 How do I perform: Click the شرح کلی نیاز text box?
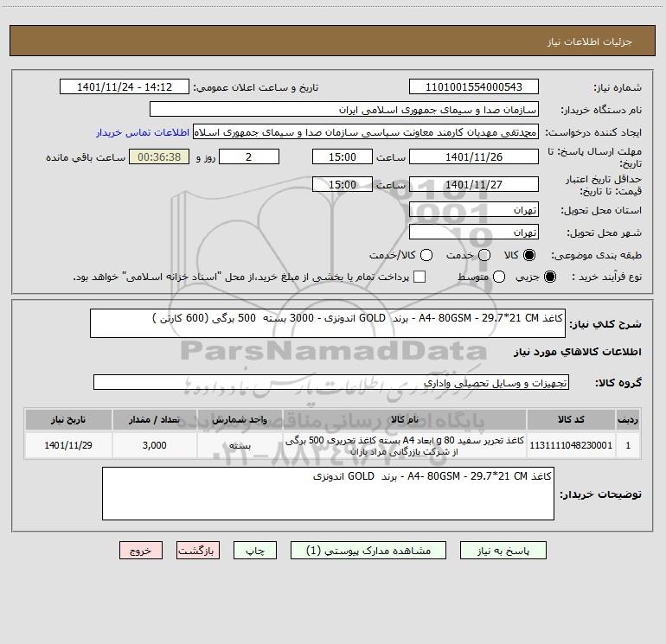point(328,323)
